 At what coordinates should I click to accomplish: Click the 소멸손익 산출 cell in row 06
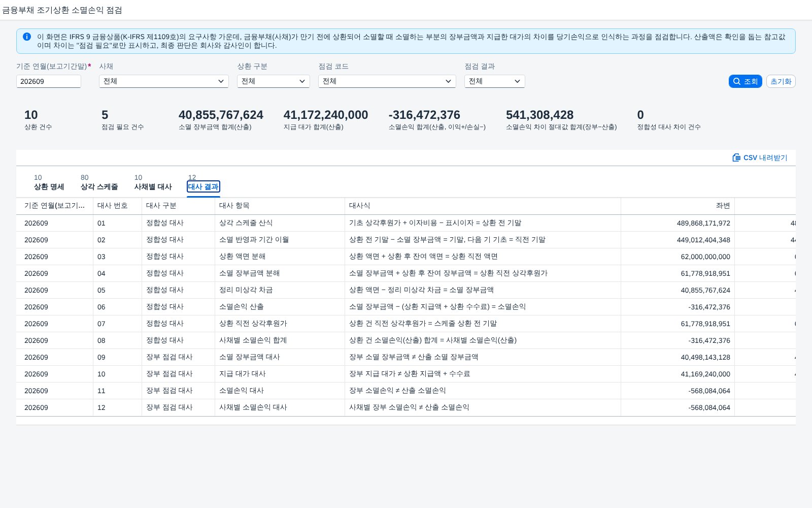tap(280, 307)
